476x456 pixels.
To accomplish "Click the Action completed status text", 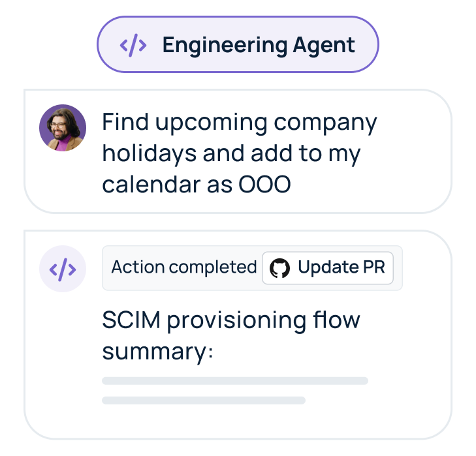I will point(183,267).
